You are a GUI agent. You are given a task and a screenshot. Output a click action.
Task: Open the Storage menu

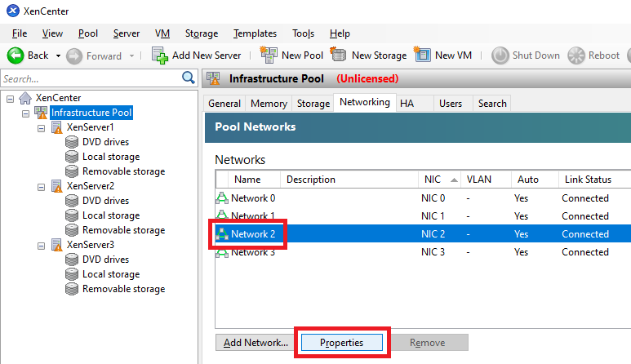(x=202, y=33)
